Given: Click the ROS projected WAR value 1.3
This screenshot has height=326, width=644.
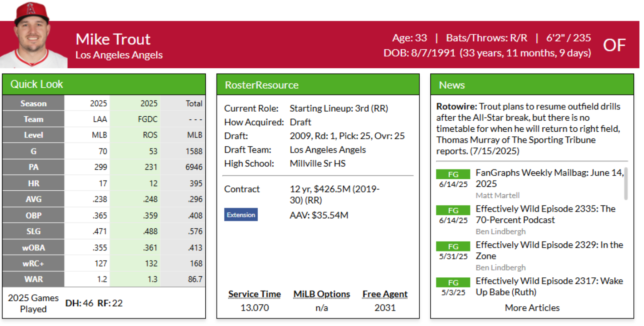Looking at the screenshot, I should tap(152, 279).
